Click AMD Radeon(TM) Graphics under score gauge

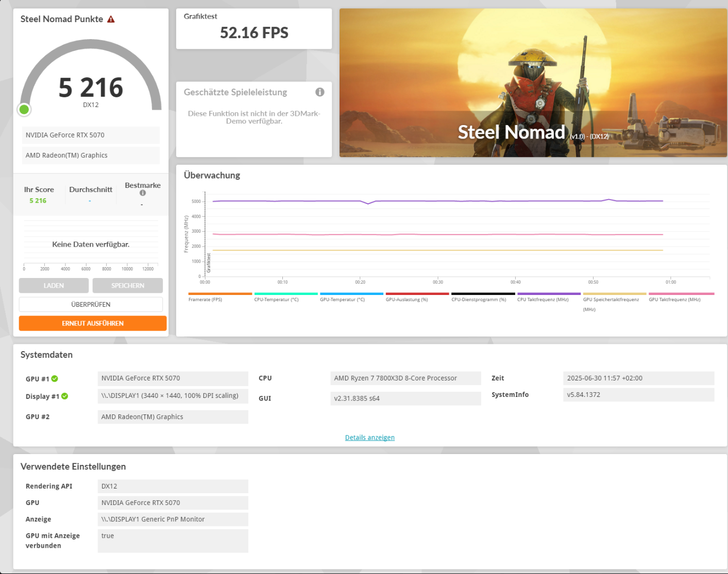[x=91, y=155]
